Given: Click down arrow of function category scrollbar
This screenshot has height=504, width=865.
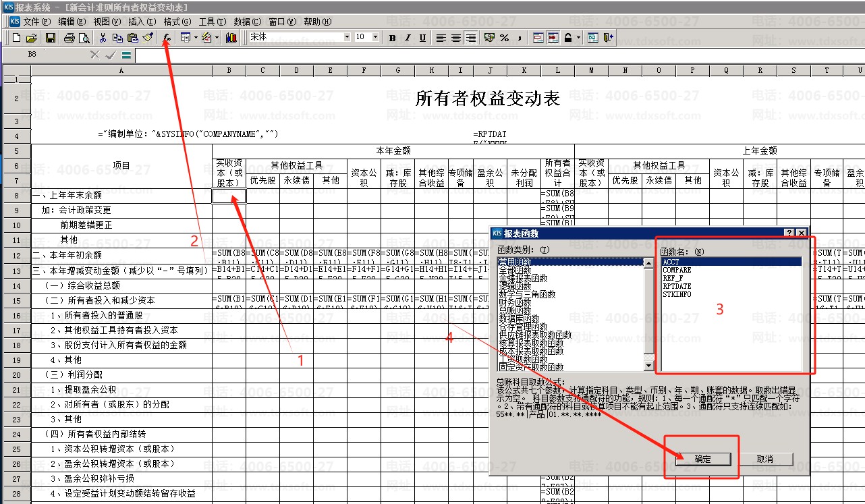Looking at the screenshot, I should point(649,366).
